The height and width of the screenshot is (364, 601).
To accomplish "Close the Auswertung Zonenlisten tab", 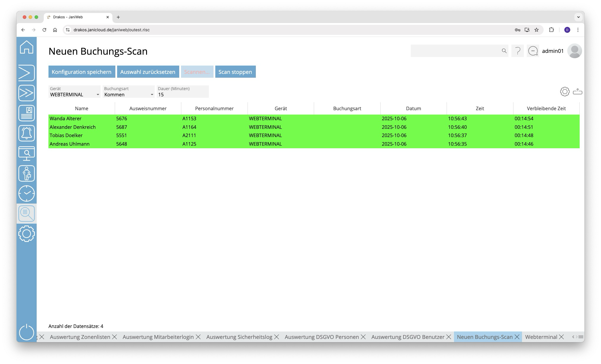I will click(114, 337).
